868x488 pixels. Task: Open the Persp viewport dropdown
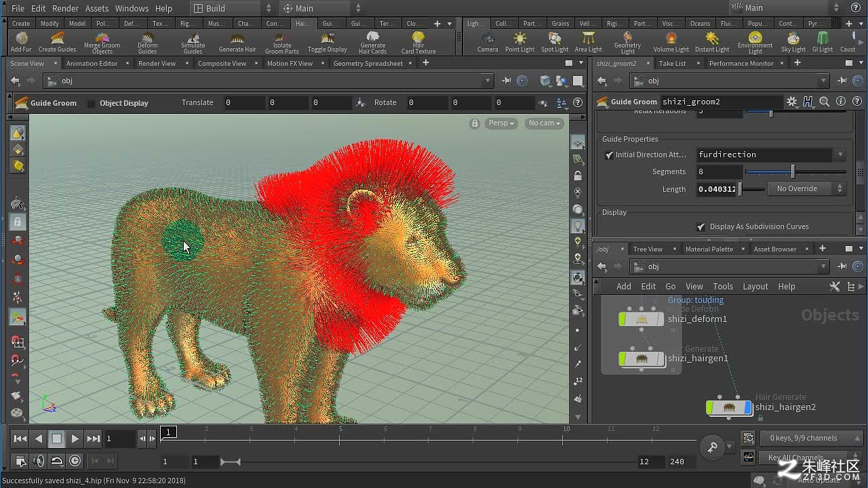[x=502, y=123]
